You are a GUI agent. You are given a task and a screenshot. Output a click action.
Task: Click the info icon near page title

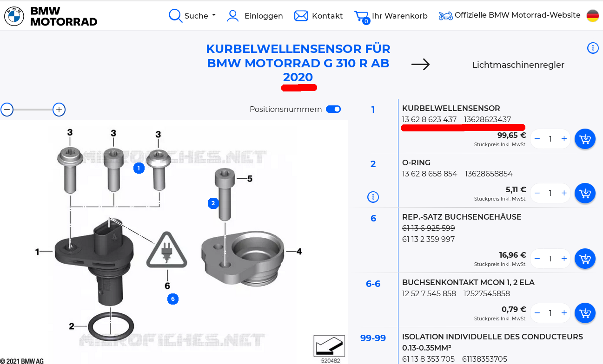pos(593,48)
